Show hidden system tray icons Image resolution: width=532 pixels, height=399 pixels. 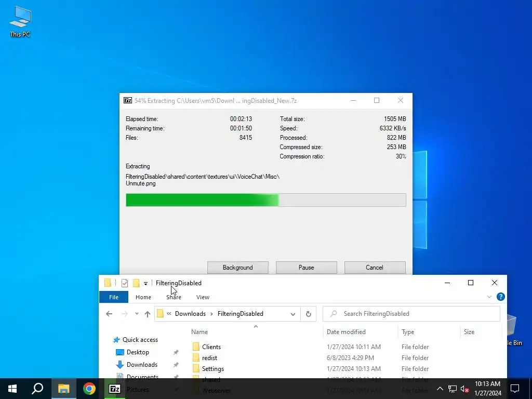(440, 389)
